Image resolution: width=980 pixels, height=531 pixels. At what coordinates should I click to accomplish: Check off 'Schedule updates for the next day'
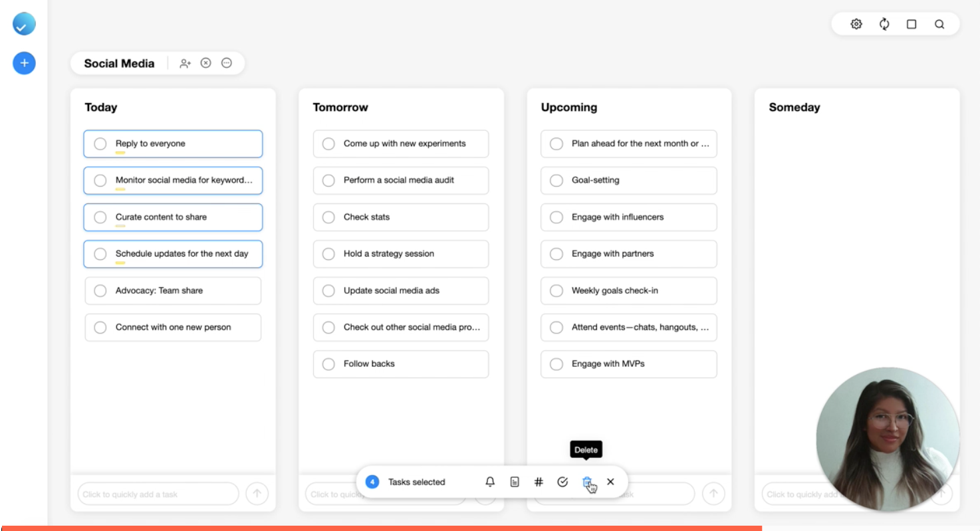pyautogui.click(x=100, y=254)
